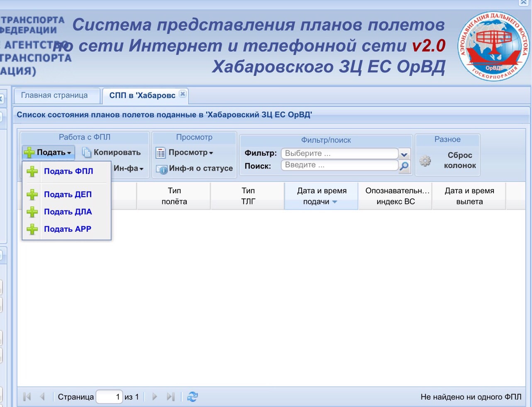Screen dimensions: 532x407
Task: Click the Поиск text input field
Action: click(339, 165)
